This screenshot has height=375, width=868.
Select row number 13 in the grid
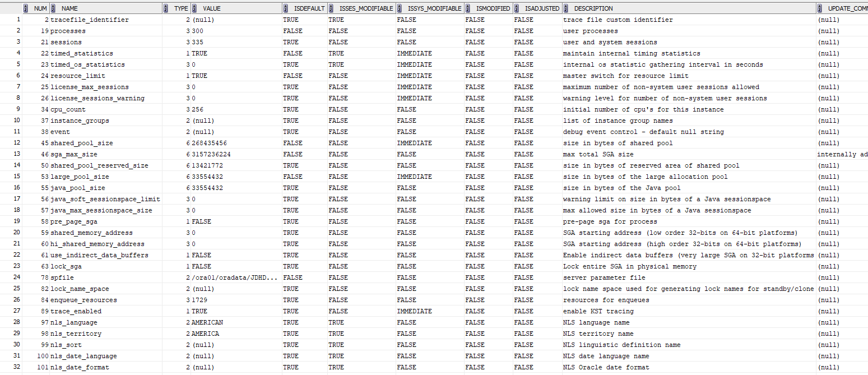(17, 154)
